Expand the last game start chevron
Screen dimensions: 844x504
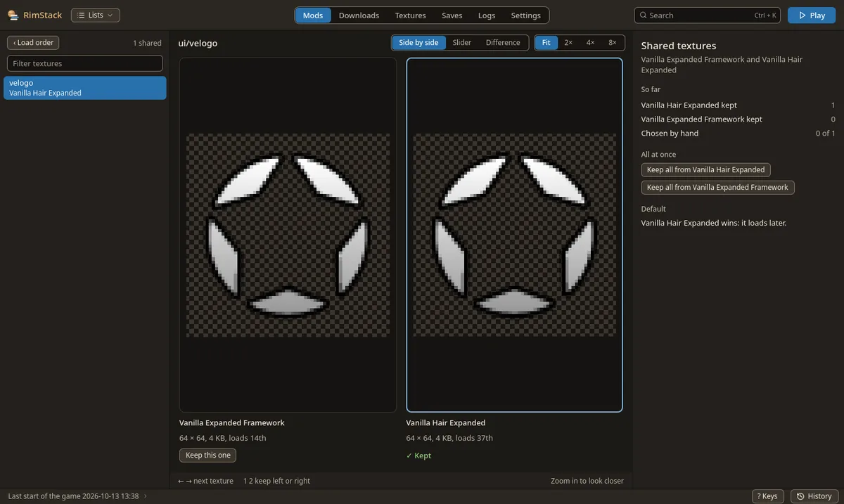[x=146, y=496]
